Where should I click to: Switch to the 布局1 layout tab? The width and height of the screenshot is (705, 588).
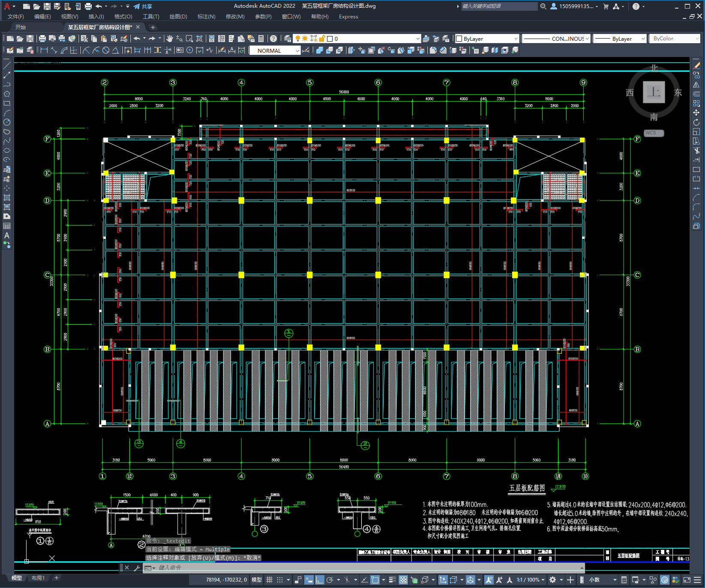(x=38, y=578)
